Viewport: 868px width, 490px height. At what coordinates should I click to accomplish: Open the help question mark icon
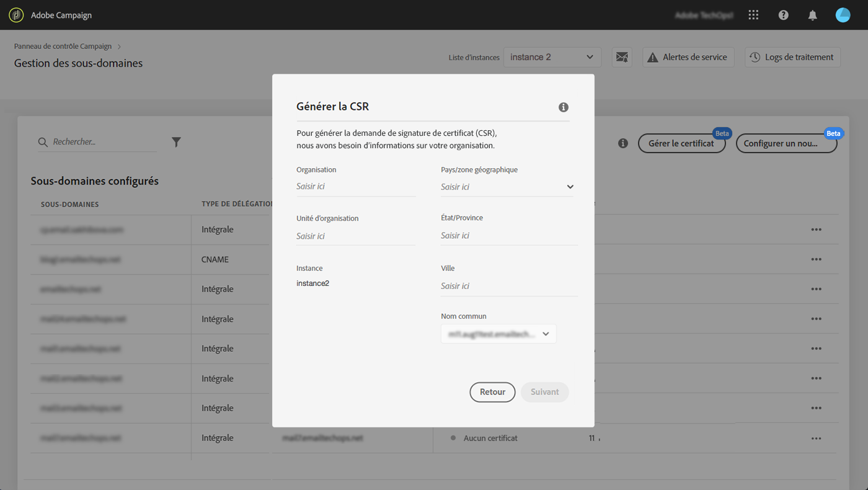click(x=784, y=15)
